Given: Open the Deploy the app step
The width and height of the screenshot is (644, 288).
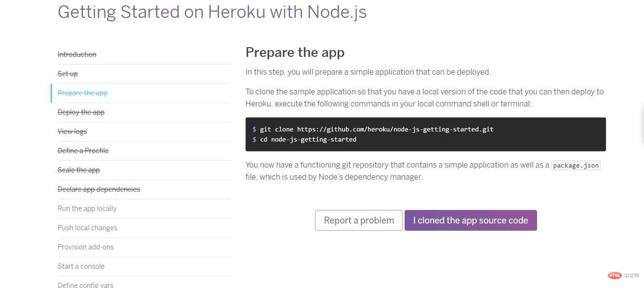Looking at the screenshot, I should click(x=81, y=112).
